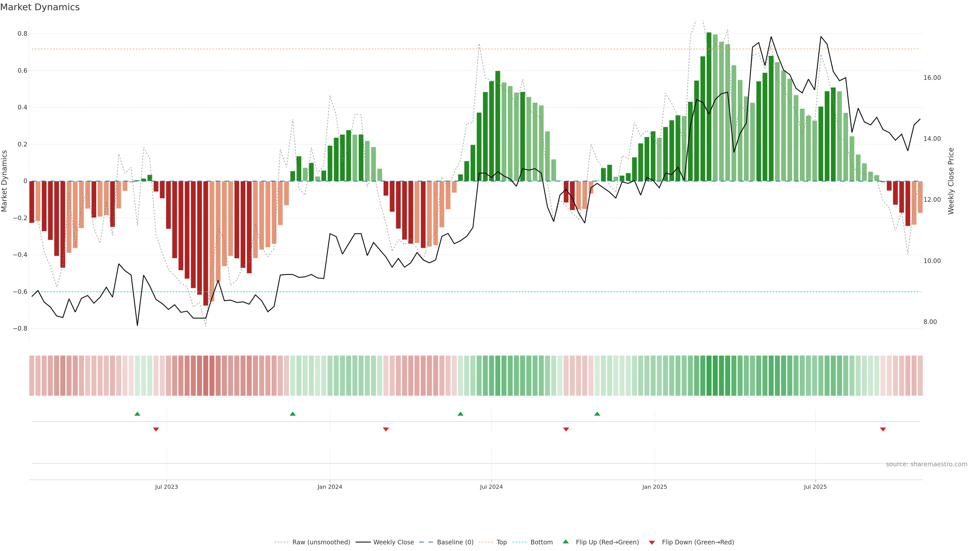Image resolution: width=980 pixels, height=551 pixels.
Task: Click the Market Dynamics chart title
Action: click(40, 7)
